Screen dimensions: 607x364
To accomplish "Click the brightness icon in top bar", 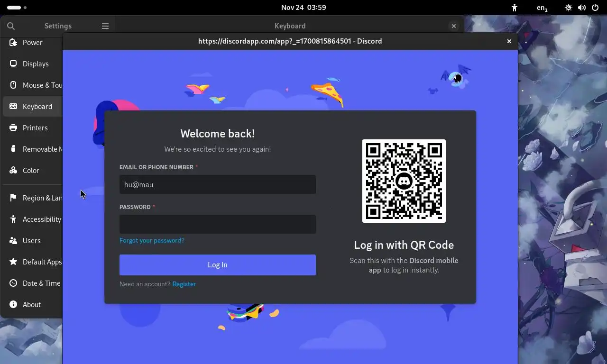I will (569, 8).
